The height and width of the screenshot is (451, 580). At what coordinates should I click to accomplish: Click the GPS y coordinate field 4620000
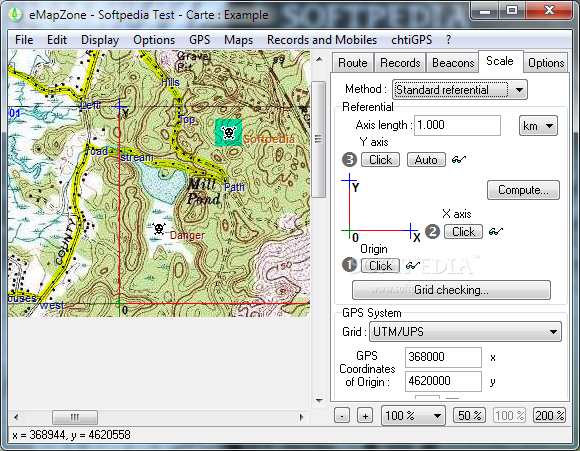coord(443,381)
